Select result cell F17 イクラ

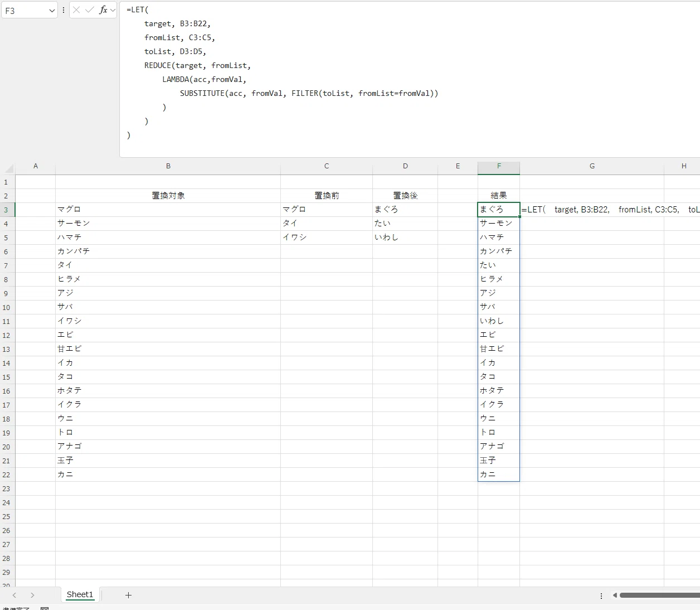click(x=499, y=405)
